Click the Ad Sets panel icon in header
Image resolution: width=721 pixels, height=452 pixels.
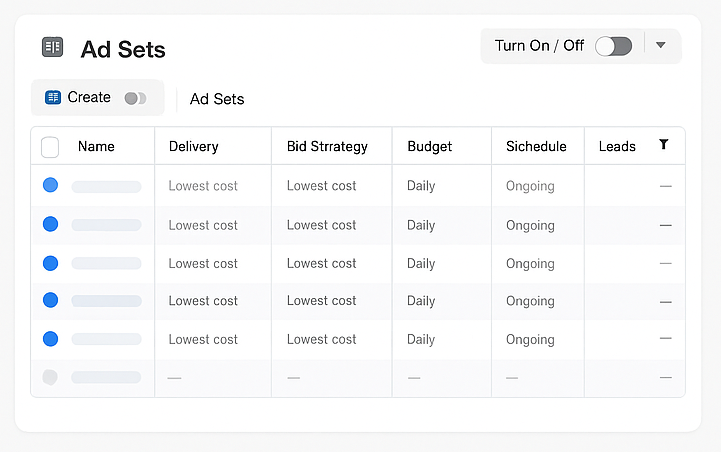[52, 47]
